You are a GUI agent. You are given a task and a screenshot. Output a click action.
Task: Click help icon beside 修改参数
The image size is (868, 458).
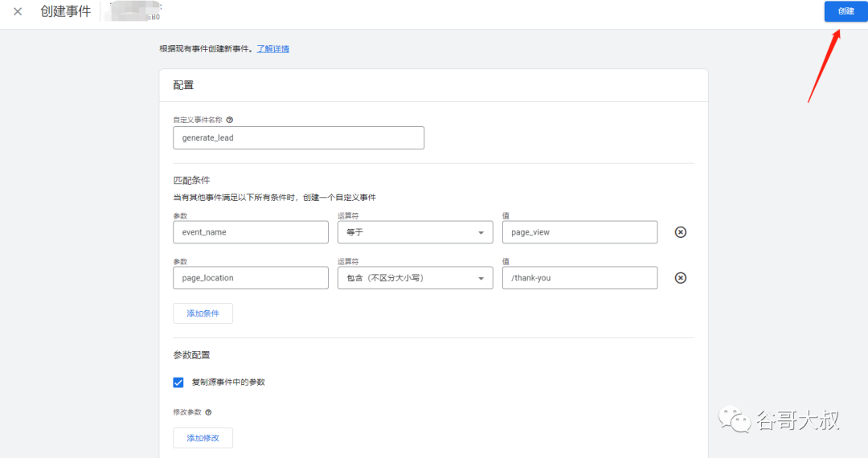click(209, 412)
